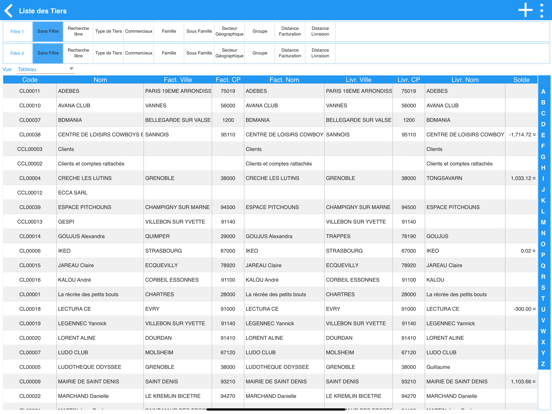Open Famille filter in Filtre 2 row

169,53
